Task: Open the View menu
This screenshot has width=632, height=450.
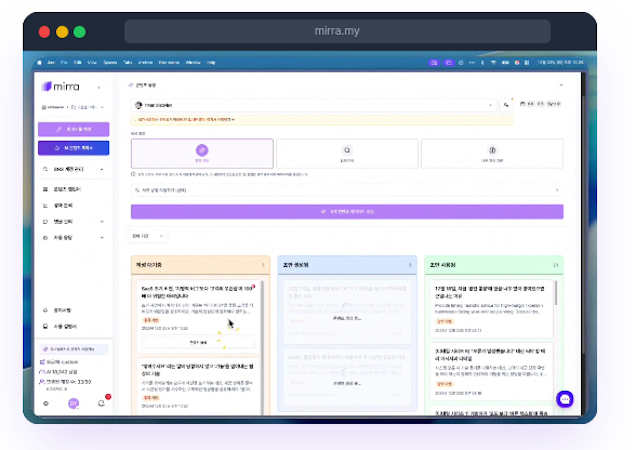Action: (x=92, y=62)
